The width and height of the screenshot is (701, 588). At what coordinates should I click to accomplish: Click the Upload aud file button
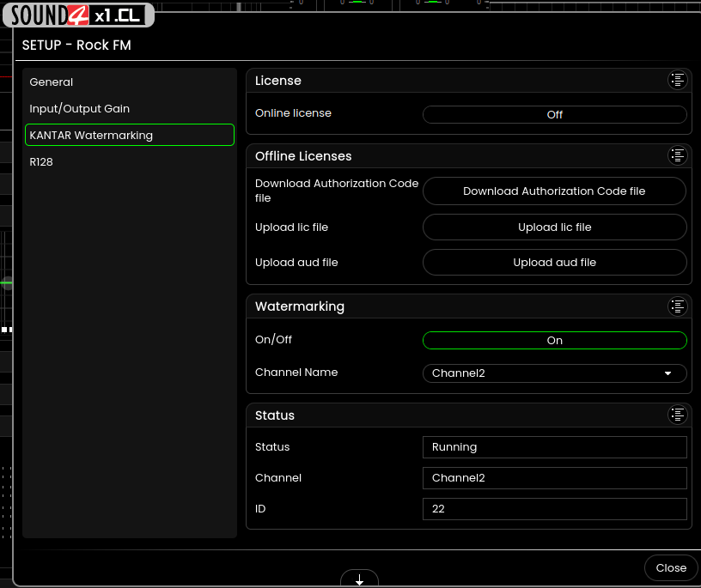click(x=554, y=263)
